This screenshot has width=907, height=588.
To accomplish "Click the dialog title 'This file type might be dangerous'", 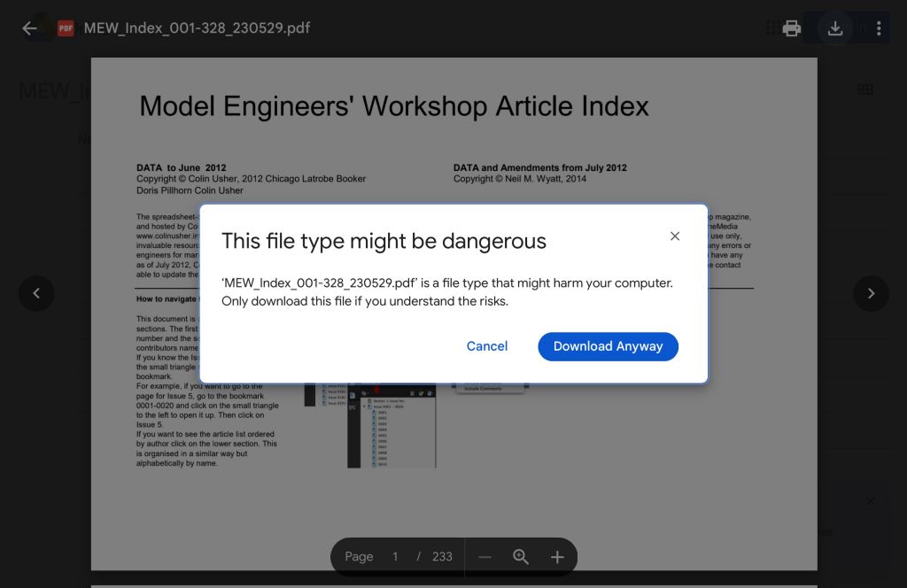I will coord(384,241).
